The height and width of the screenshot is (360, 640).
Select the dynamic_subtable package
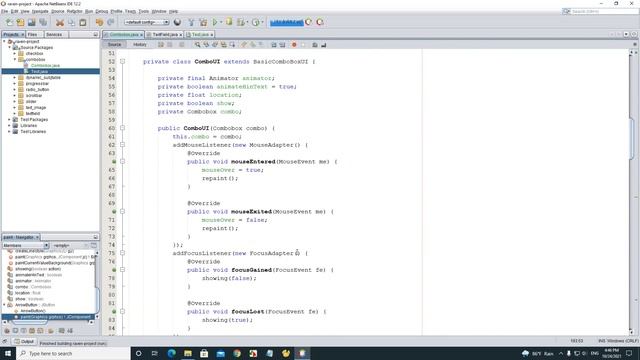click(43, 78)
